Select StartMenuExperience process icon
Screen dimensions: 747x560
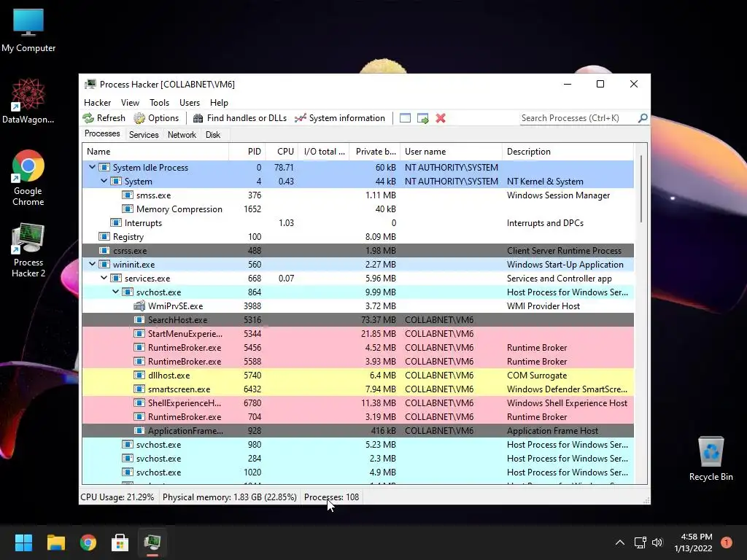(139, 333)
